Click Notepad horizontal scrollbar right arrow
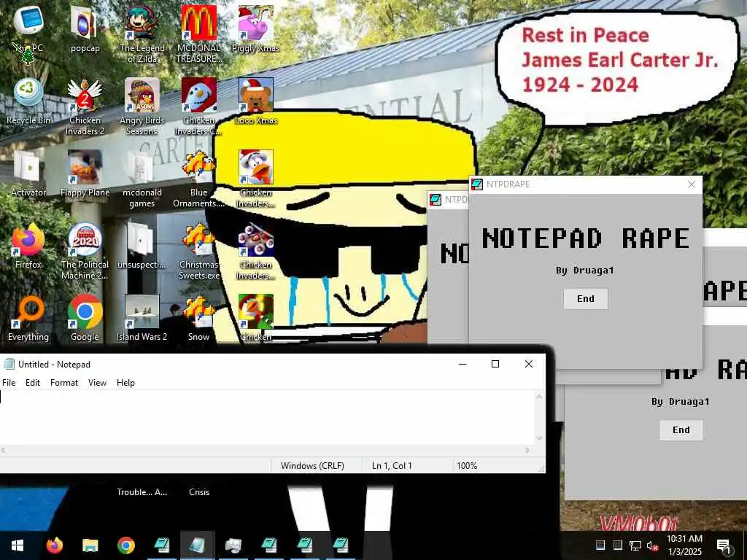The height and width of the screenshot is (560, 747). coord(527,450)
